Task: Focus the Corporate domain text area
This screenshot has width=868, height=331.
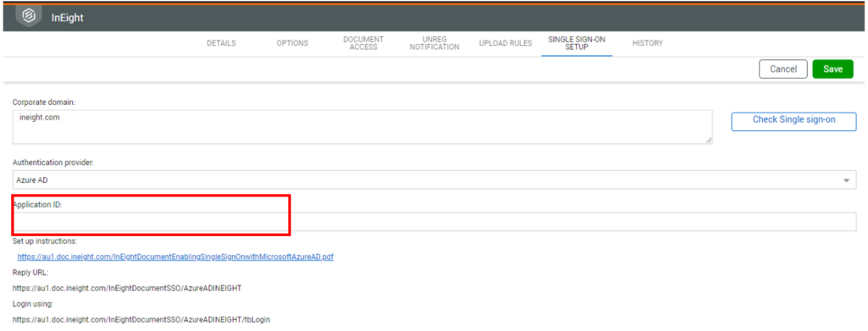Action: 362,127
